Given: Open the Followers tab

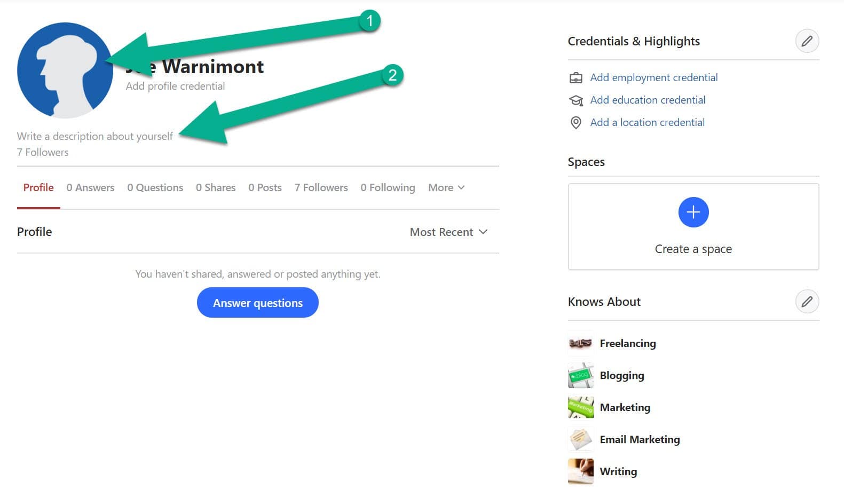Looking at the screenshot, I should (321, 187).
